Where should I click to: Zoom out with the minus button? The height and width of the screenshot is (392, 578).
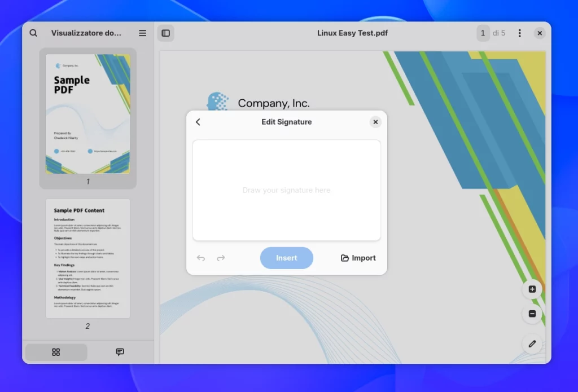point(532,314)
